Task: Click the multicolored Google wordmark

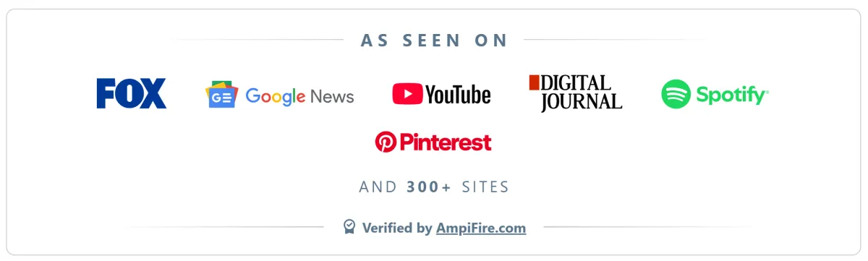Action: pos(276,96)
